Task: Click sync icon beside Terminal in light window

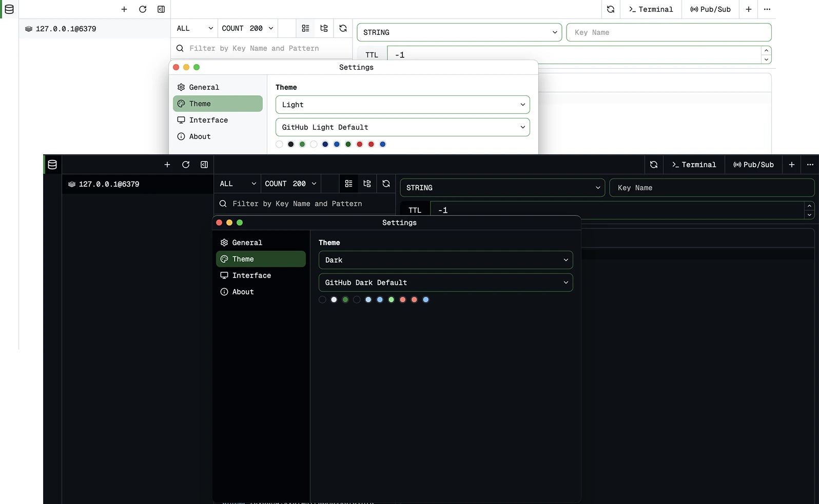Action: pos(611,9)
